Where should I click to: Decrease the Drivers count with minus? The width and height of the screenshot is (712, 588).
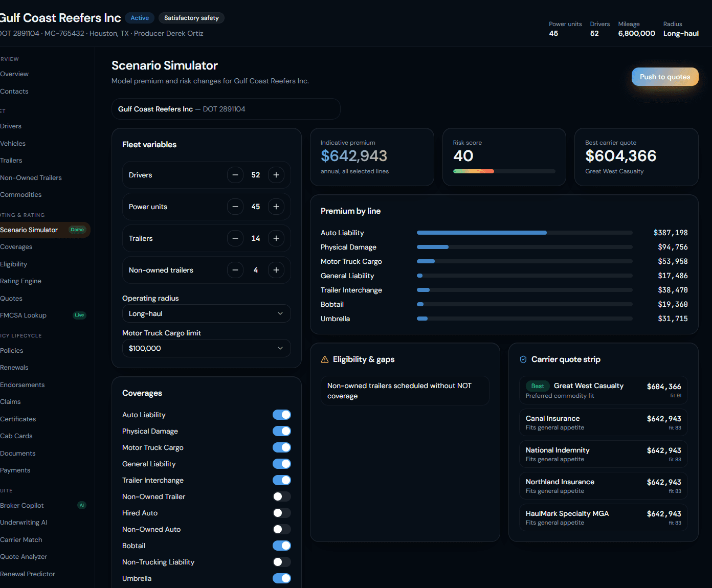235,175
